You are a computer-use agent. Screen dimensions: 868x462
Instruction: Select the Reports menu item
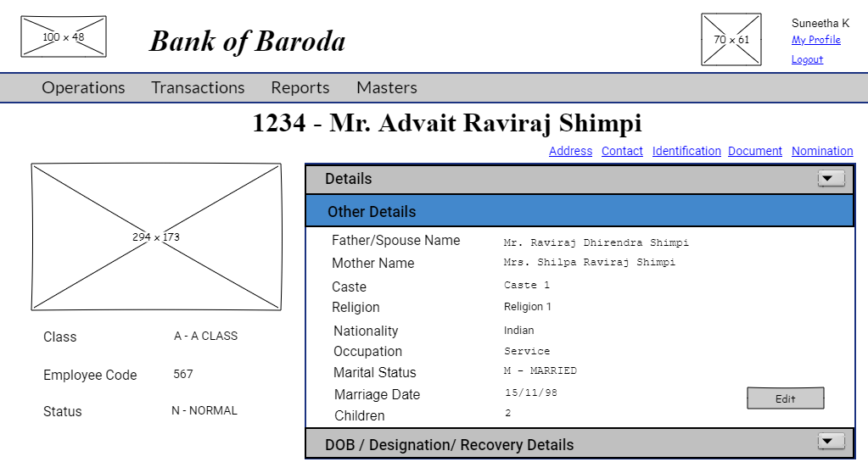coord(300,87)
